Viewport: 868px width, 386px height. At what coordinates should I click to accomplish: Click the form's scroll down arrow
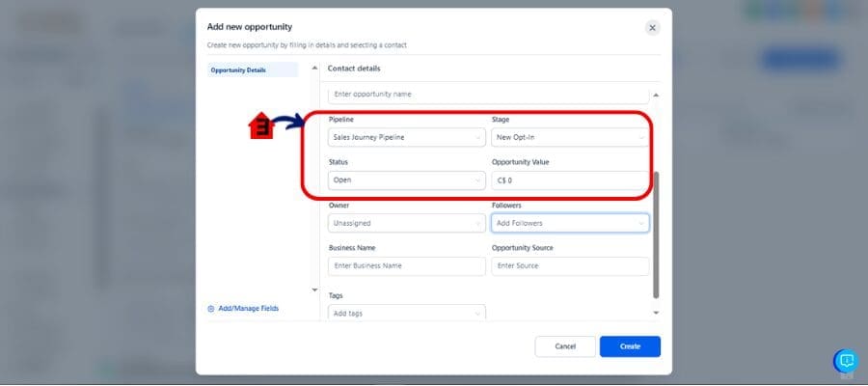(x=656, y=313)
